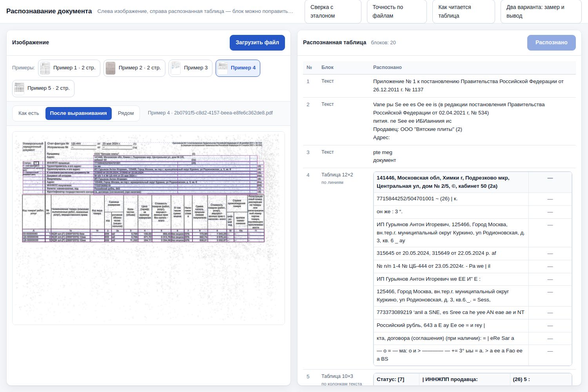Choose the "Пример 3" sample
Image resolution: width=588 pixels, height=392 pixels.
(x=191, y=68)
